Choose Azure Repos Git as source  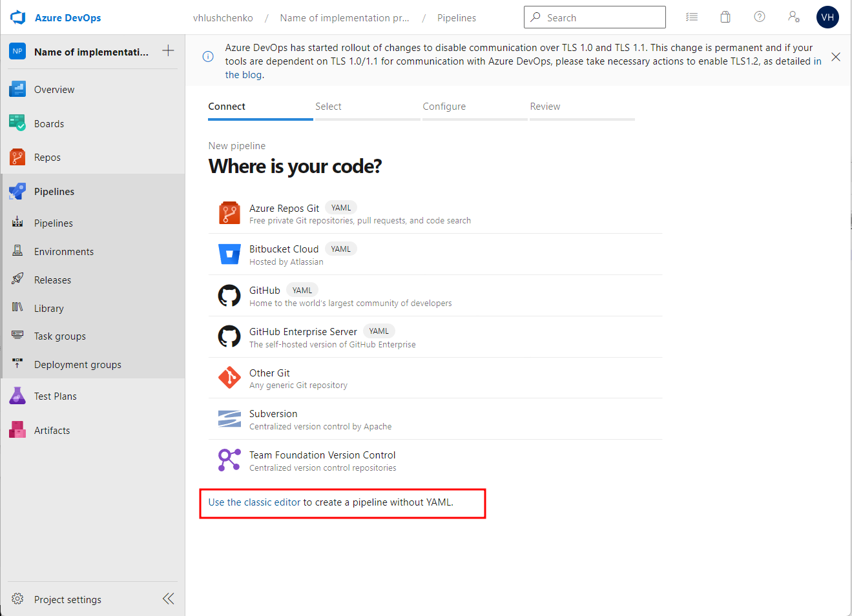click(284, 209)
